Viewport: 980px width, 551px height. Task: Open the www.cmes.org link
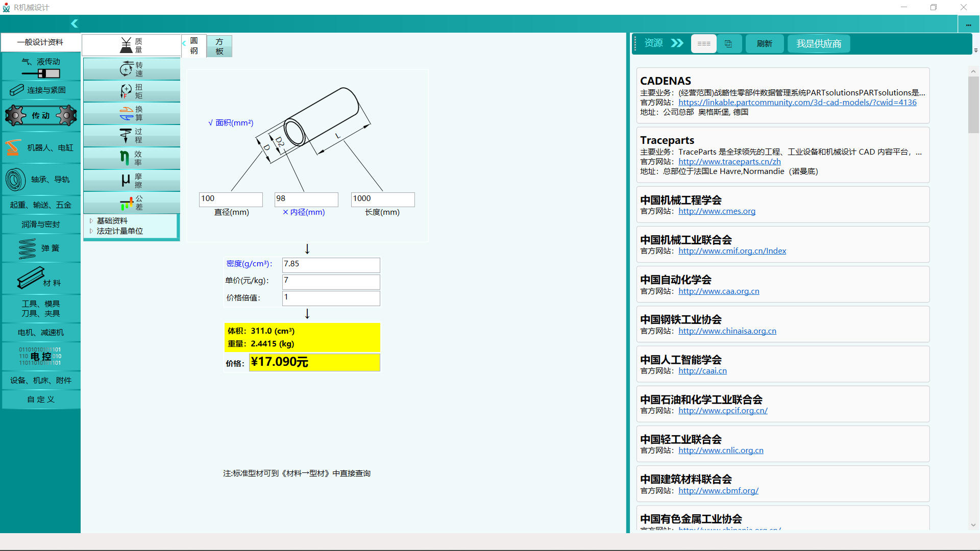pos(717,211)
